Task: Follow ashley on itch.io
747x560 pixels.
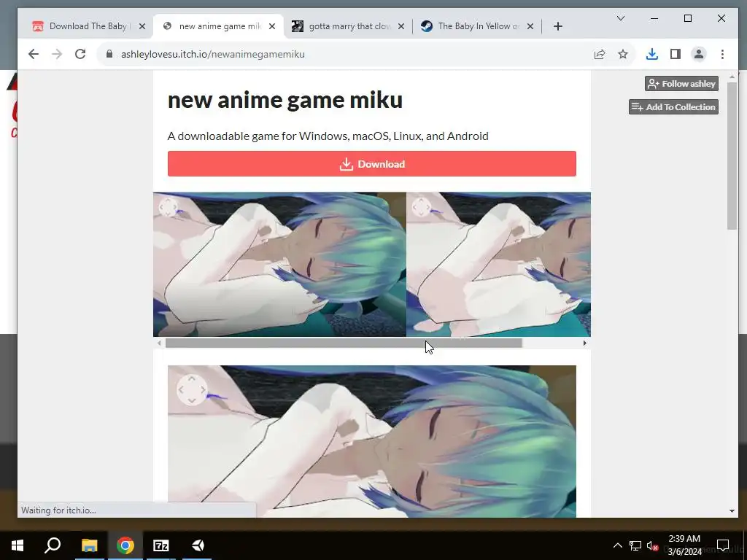Action: tap(681, 84)
